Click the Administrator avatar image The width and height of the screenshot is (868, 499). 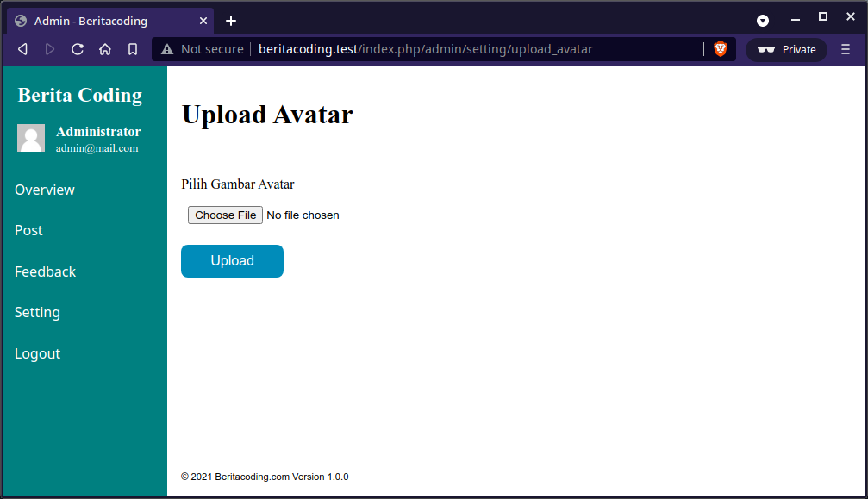click(x=31, y=138)
